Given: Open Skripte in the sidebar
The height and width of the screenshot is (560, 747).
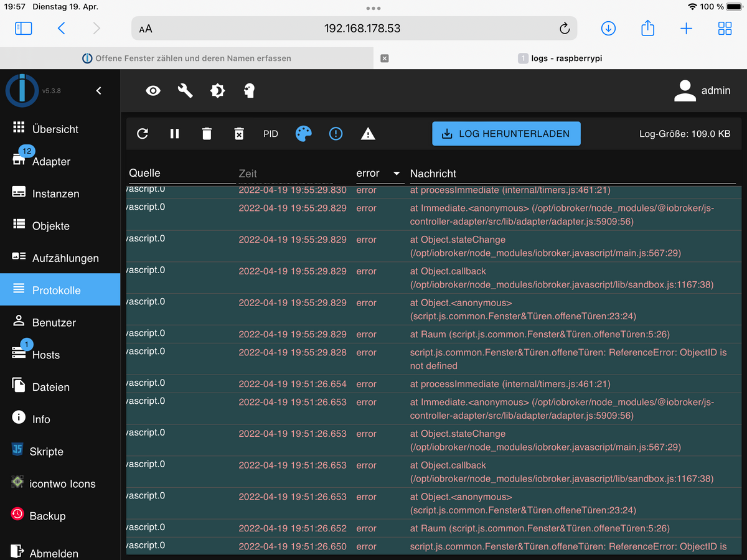Looking at the screenshot, I should coord(47,451).
